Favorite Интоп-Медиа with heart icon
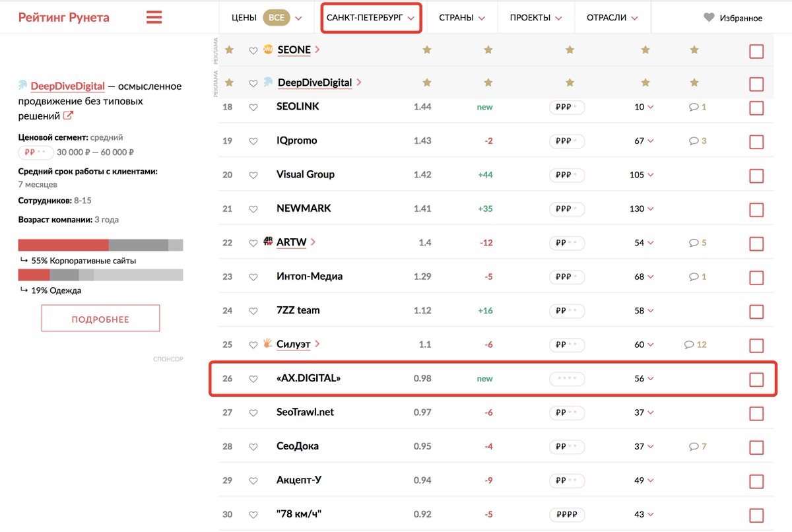This screenshot has width=792, height=532. point(253,277)
